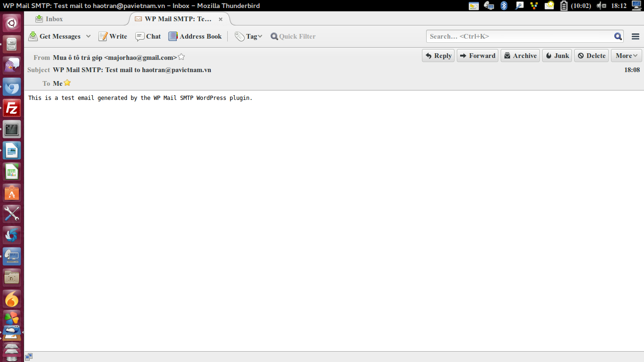Viewport: 644px width, 362px height.
Task: Click the online status icon in status bar
Action: coord(29,357)
